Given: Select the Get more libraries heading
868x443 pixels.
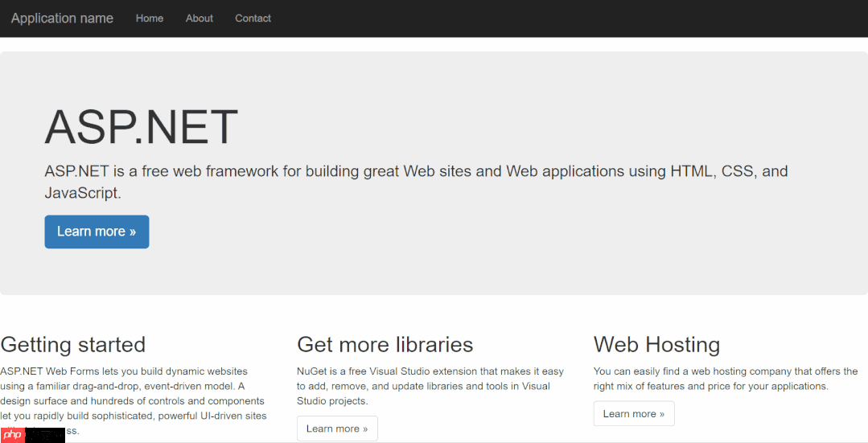Looking at the screenshot, I should click(x=385, y=345).
